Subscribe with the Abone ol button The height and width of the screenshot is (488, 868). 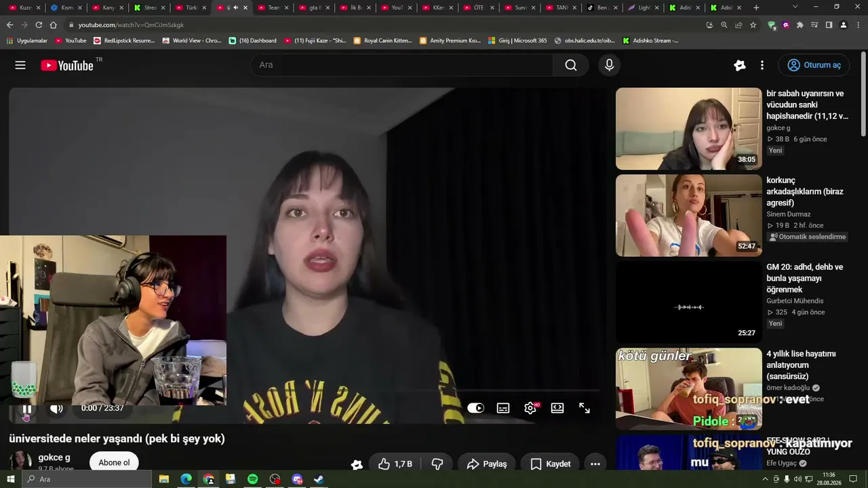tap(114, 463)
